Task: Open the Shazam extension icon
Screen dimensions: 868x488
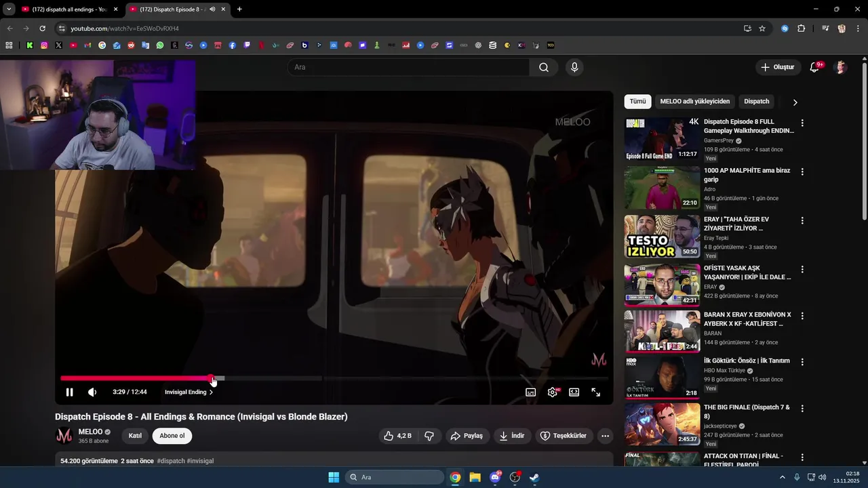Action: click(785, 28)
